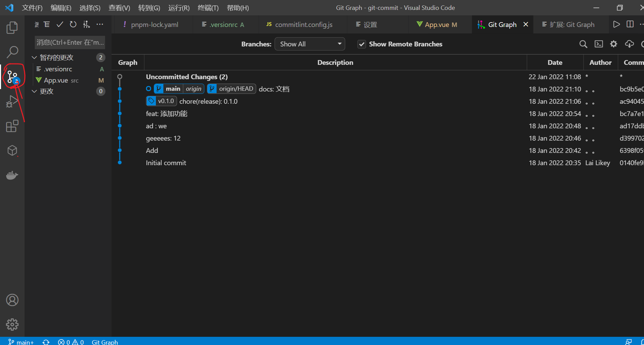
Task: Open the 转到(G) menu
Action: (149, 8)
